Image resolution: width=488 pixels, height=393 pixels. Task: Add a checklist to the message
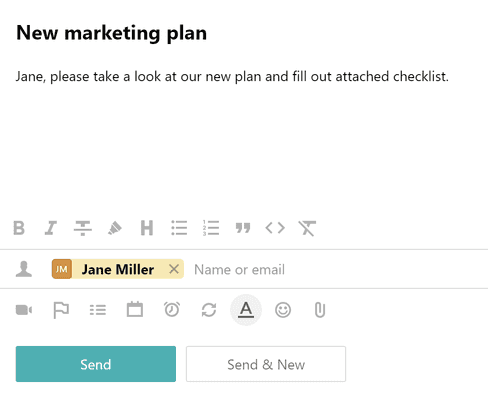point(98,310)
